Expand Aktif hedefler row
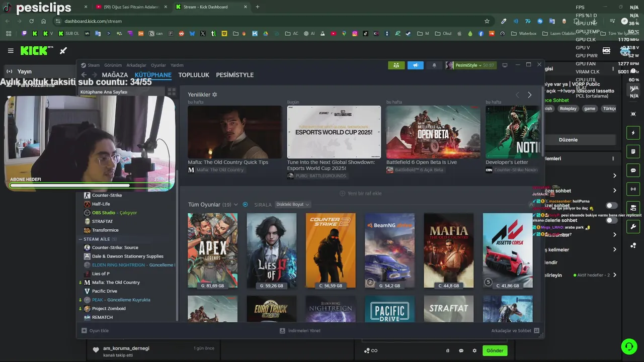The image size is (644, 362). (614, 275)
